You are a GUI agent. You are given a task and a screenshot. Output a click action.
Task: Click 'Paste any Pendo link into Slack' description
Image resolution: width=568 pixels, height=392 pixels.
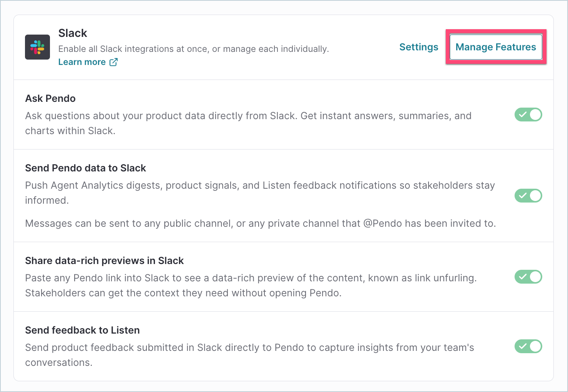(x=251, y=285)
